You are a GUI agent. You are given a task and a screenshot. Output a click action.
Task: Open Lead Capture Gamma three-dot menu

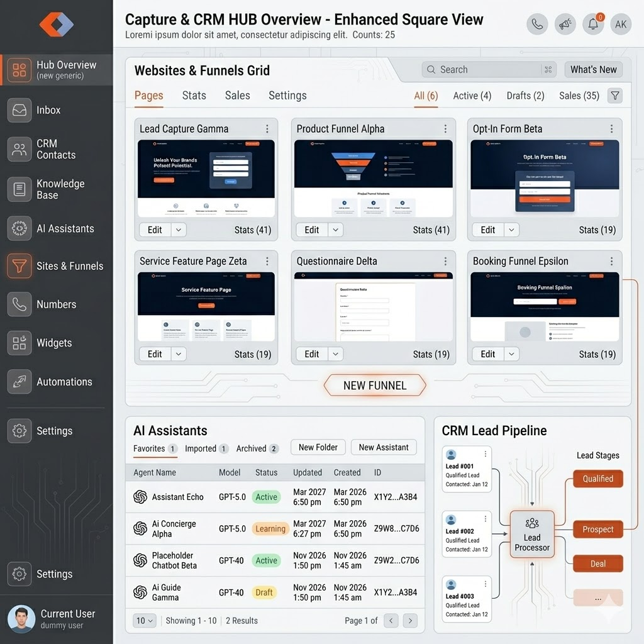267,129
